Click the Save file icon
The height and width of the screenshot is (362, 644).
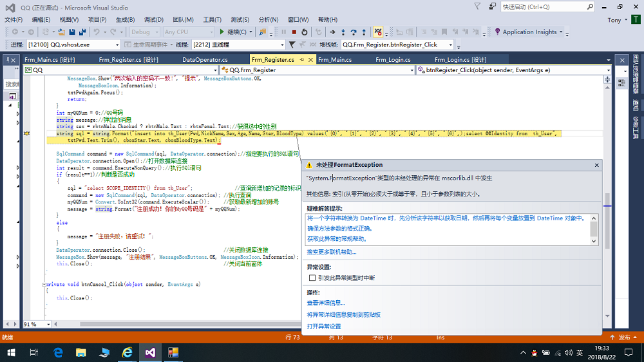tap(72, 32)
